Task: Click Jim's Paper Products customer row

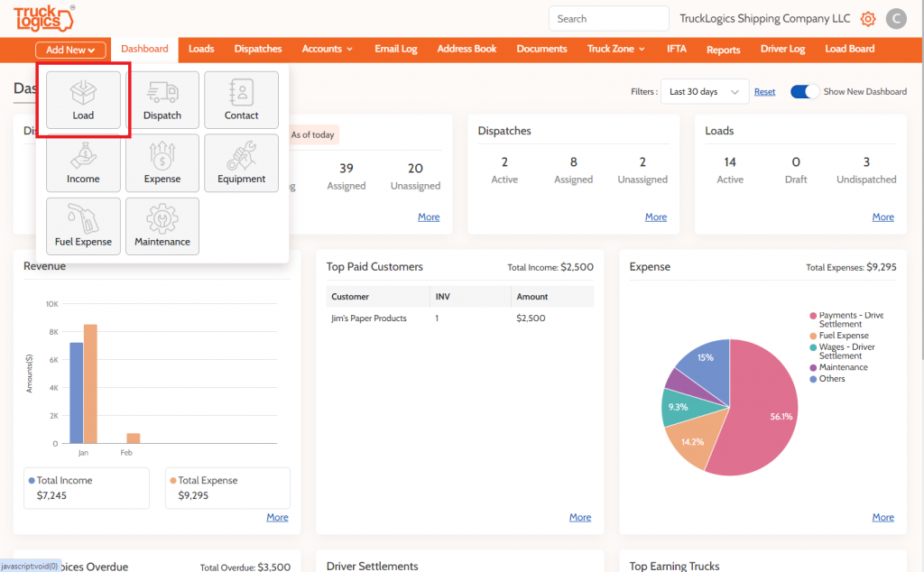Action: coord(459,318)
